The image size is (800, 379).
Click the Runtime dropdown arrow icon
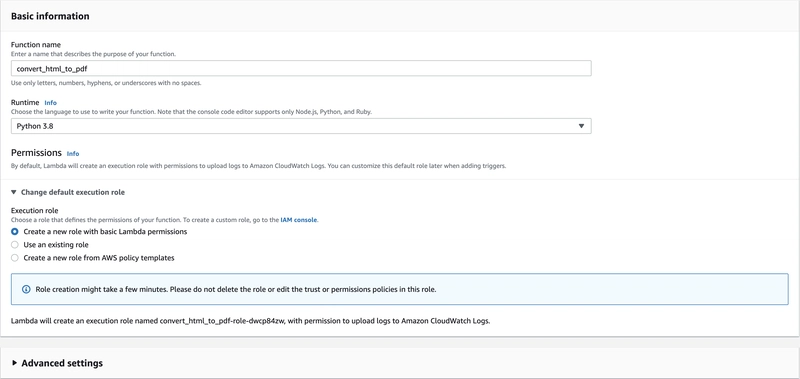(581, 126)
